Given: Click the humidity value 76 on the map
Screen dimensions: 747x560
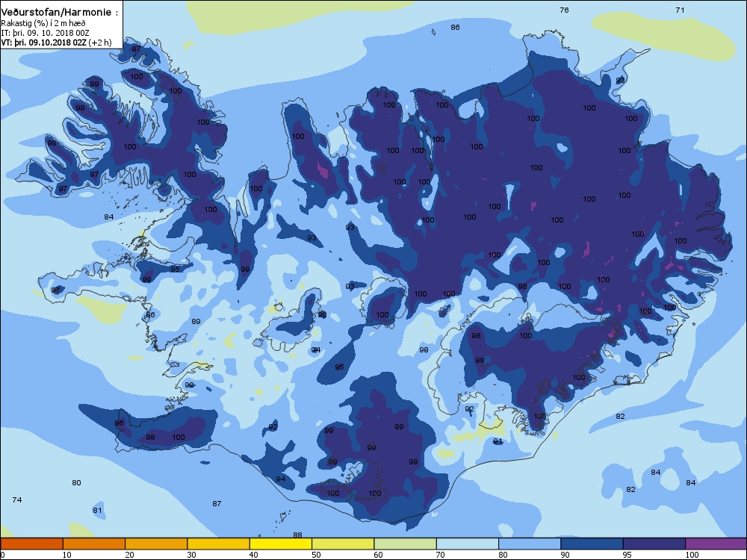Looking at the screenshot, I should click(x=564, y=10).
